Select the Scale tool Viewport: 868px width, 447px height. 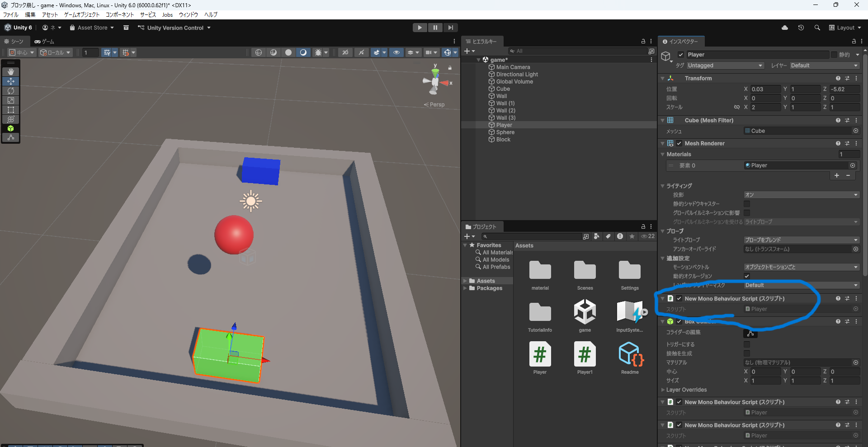(x=11, y=100)
